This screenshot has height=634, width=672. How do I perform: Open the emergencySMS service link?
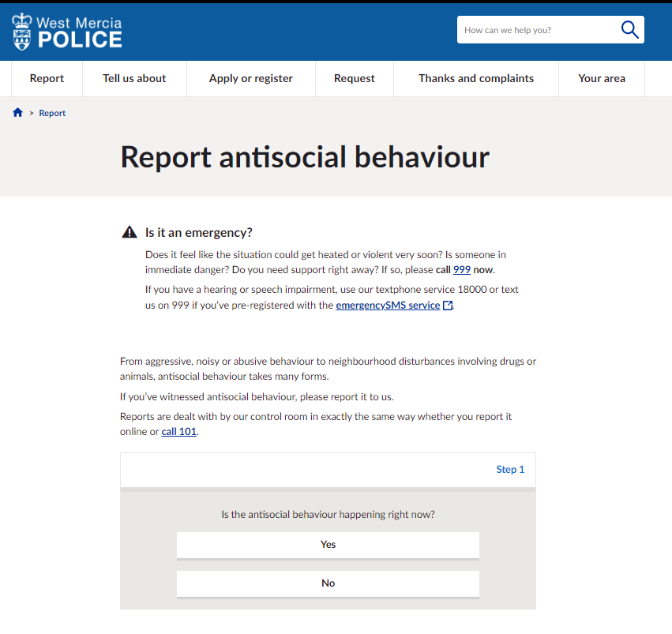388,306
